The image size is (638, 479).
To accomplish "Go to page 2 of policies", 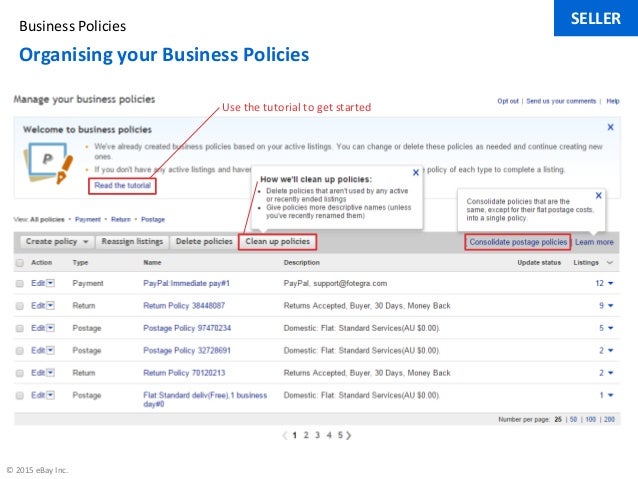I will pos(306,435).
